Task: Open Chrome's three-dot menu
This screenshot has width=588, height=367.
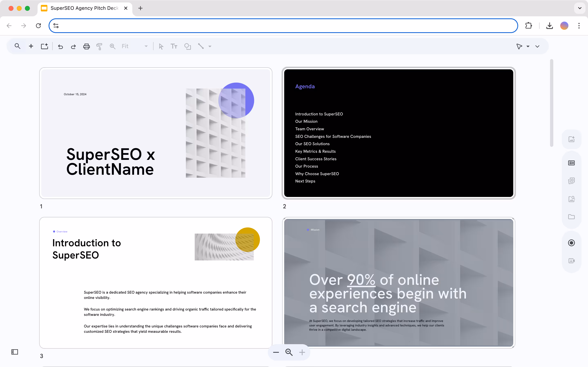Action: (579, 25)
